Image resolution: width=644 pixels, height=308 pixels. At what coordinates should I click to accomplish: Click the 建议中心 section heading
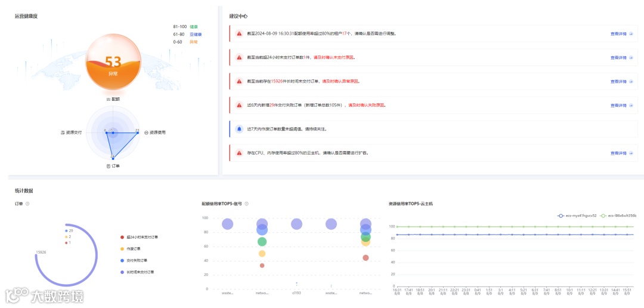point(238,16)
